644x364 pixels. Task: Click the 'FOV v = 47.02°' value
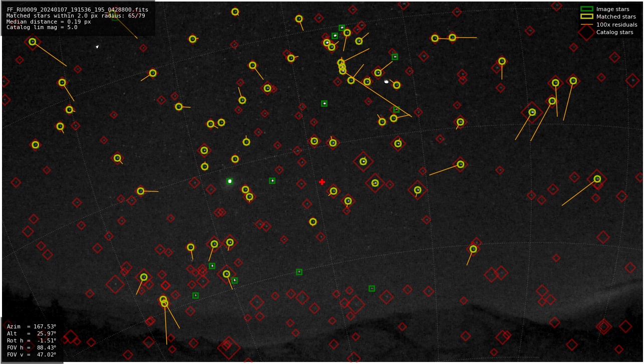pyautogui.click(x=32, y=354)
